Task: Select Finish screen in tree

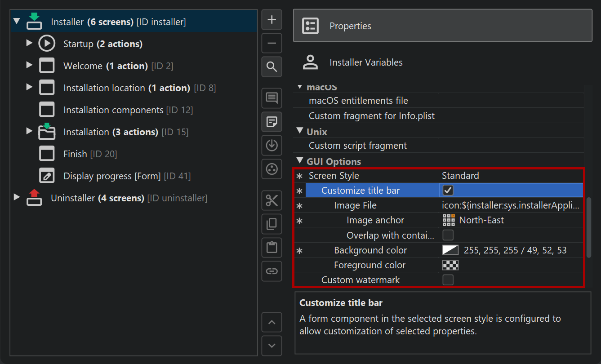Action: [75, 154]
